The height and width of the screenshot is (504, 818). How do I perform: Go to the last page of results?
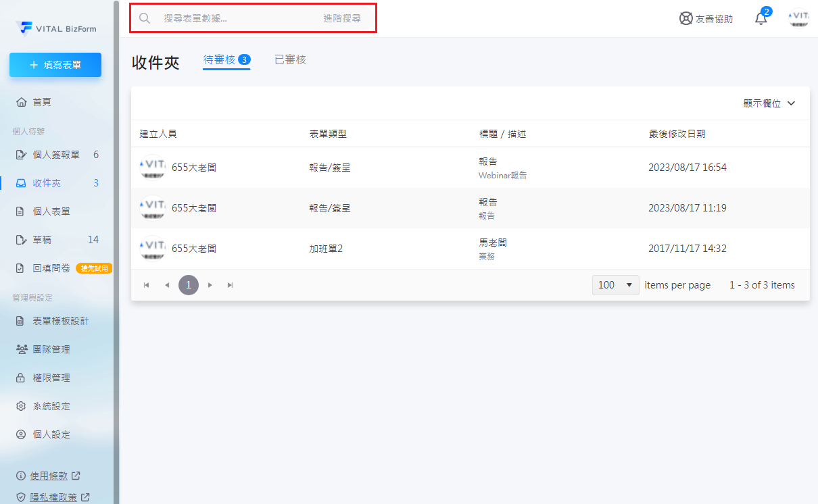pyautogui.click(x=231, y=285)
